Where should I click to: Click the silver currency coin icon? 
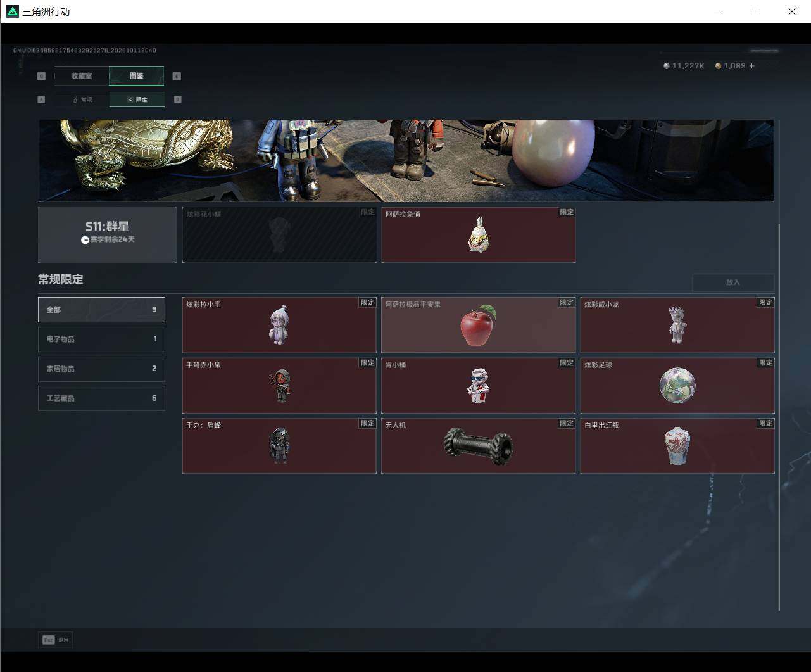(x=667, y=66)
